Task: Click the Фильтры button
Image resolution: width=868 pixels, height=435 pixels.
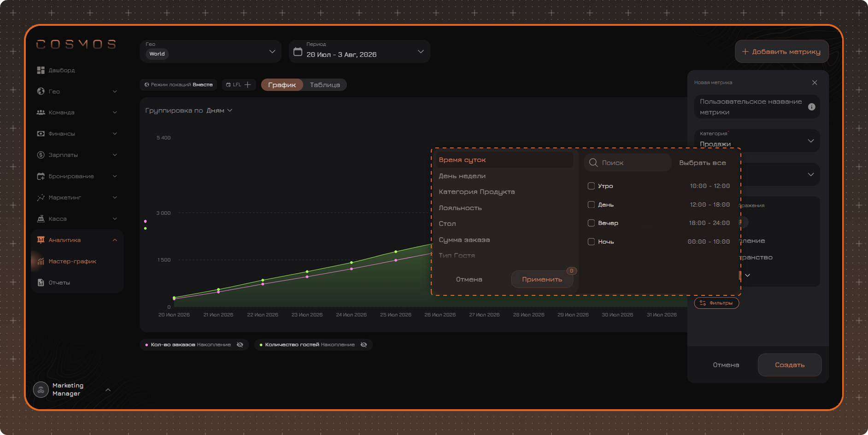Action: click(x=716, y=303)
